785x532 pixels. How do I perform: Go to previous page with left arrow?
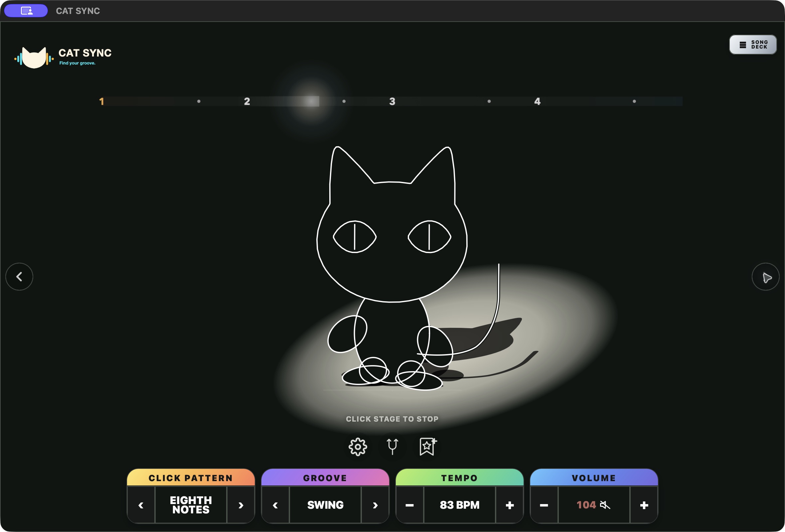[19, 276]
